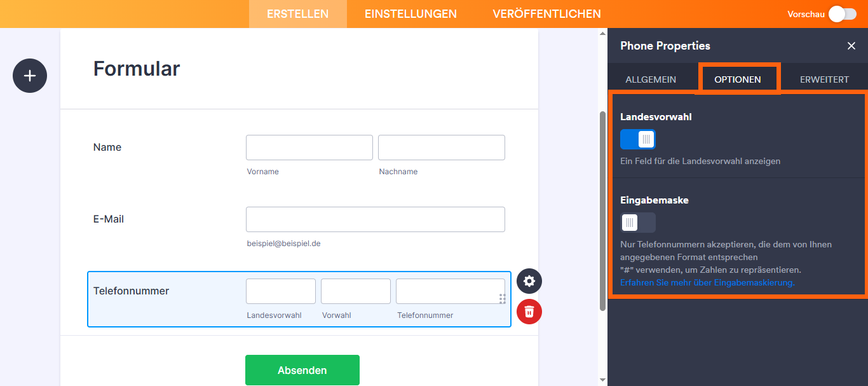Open Telefonnummer field properties gear icon
This screenshot has height=386, width=868.
529,280
